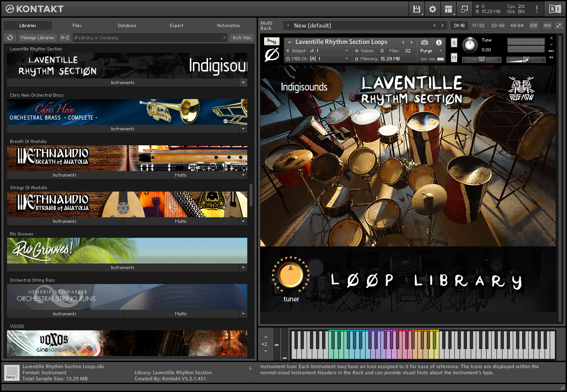Image resolution: width=567 pixels, height=392 pixels.
Task: Click the NI logo in the header
Action: (555, 8)
